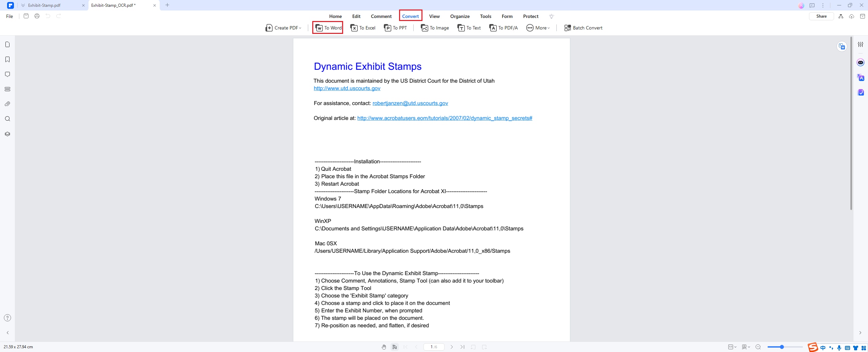Viewport: 868px width, 352px height.
Task: Click the save icon in the toolbar
Action: click(26, 16)
